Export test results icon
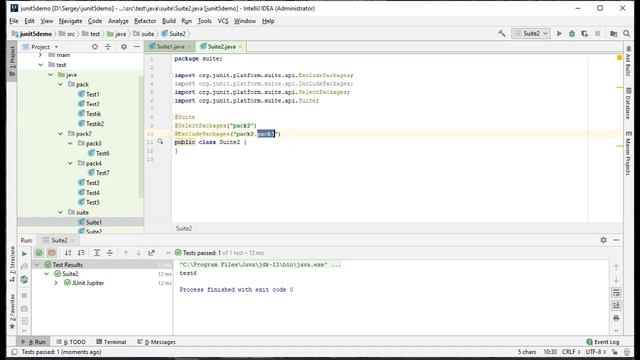 (x=151, y=253)
